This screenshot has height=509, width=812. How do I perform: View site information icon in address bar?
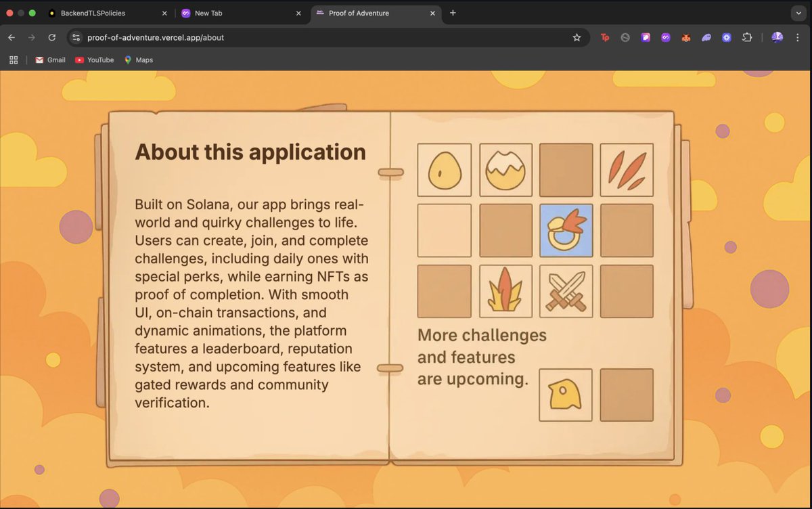click(76, 38)
